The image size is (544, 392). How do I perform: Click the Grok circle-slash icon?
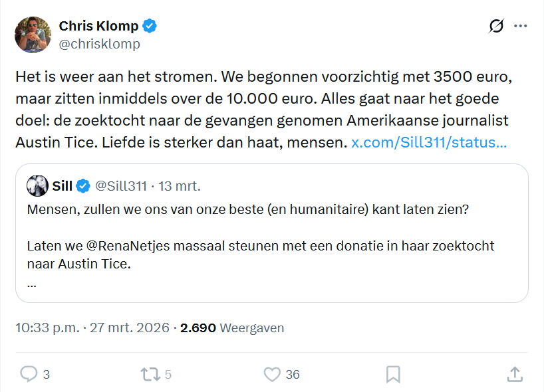pyautogui.click(x=496, y=27)
